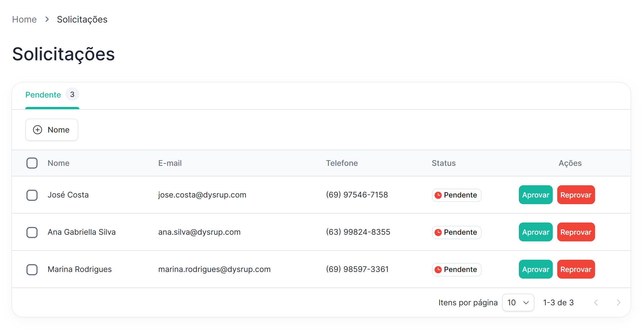Viewport: 644px width, 330px height.
Task: Click the count badge on Pendente tab
Action: (72, 94)
